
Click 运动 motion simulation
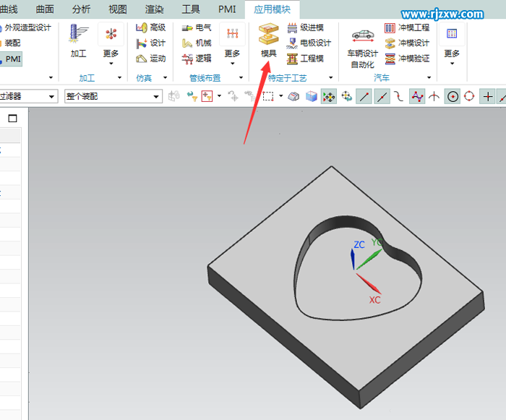pyautogui.click(x=151, y=59)
